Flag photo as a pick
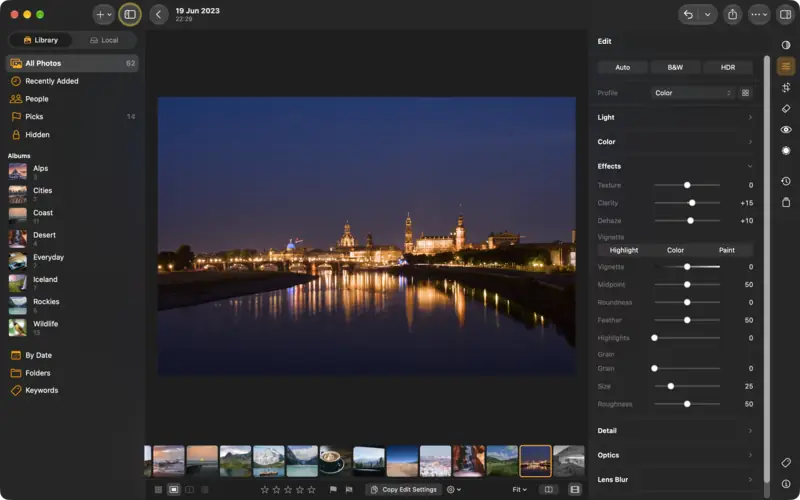This screenshot has width=800, height=500. point(333,489)
